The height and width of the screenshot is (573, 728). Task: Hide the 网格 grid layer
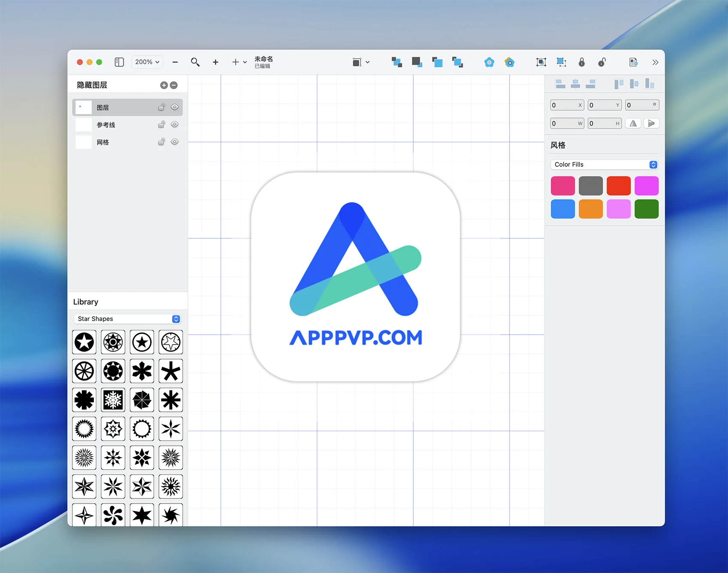click(175, 141)
